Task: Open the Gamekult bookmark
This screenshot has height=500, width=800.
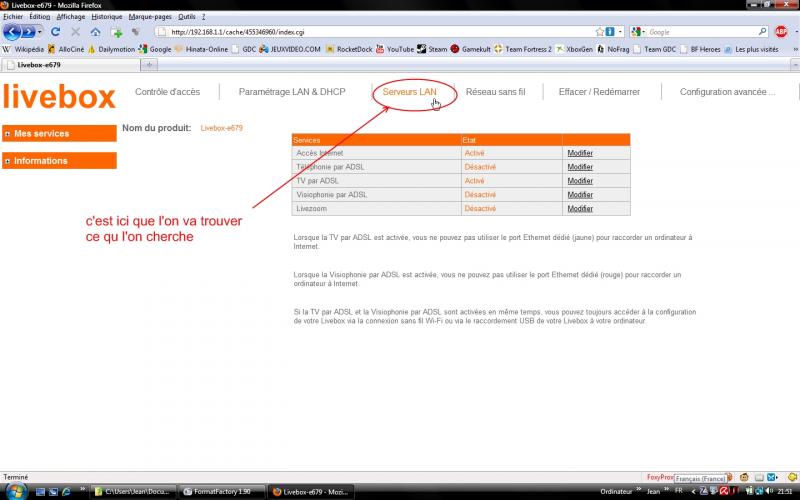Action: click(470, 49)
